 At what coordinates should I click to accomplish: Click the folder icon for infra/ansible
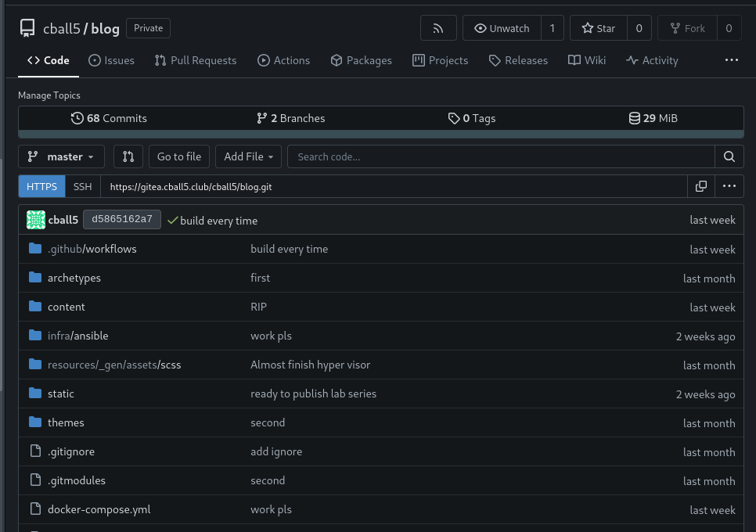point(35,335)
